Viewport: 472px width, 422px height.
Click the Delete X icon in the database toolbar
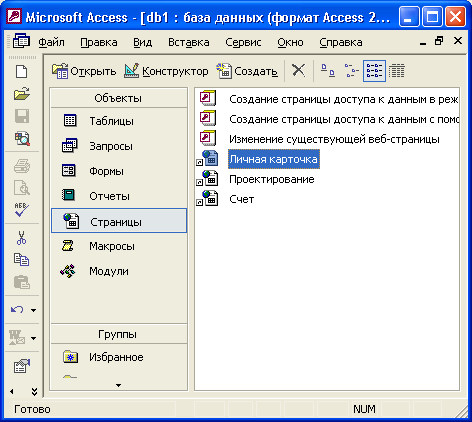click(x=298, y=71)
